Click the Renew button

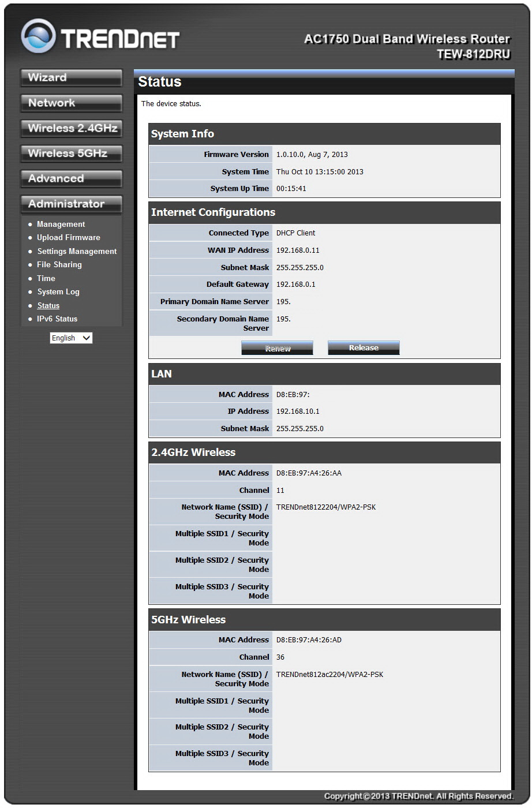(278, 348)
